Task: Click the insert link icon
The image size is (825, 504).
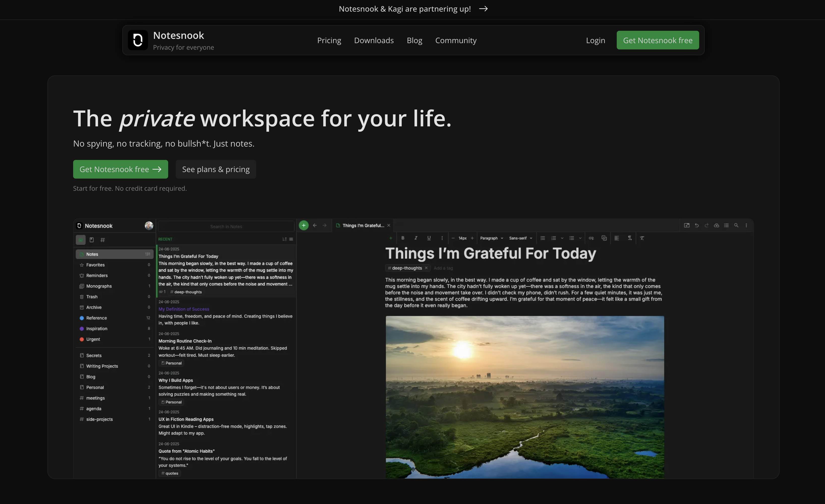Action: (x=591, y=238)
